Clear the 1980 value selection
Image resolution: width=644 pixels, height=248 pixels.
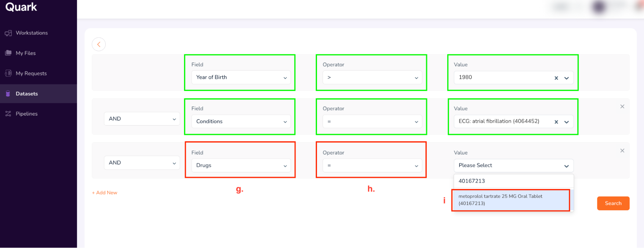tap(556, 78)
